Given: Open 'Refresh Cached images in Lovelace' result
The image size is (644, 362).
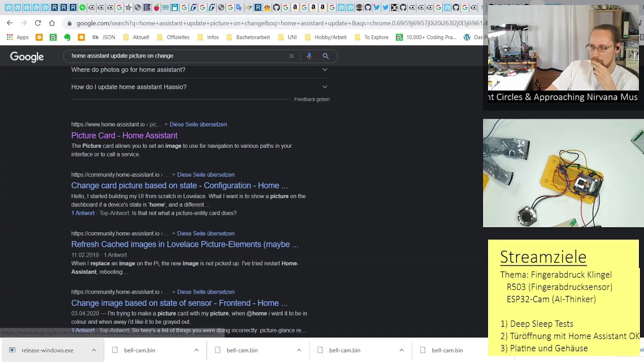Looking at the screenshot, I should pos(185,244).
